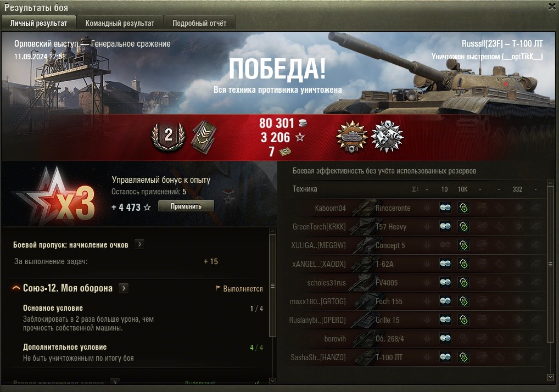The image size is (559, 392).
Task: Collapse the Союз-12. Моя оборона mission
Action: click(16, 288)
